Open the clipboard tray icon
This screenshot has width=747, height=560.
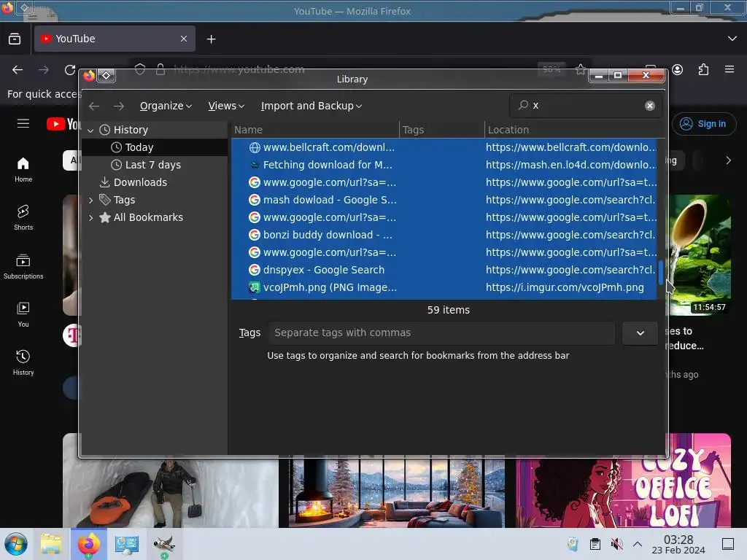tap(595, 544)
